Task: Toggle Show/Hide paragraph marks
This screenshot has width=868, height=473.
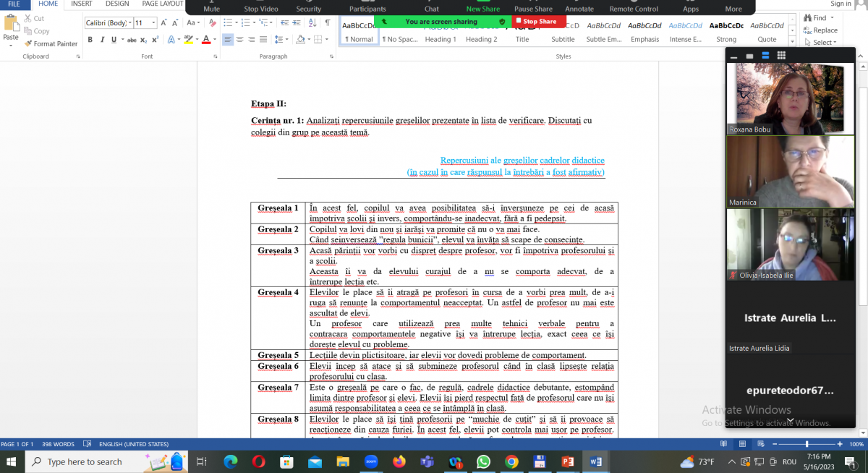Action: click(x=328, y=23)
